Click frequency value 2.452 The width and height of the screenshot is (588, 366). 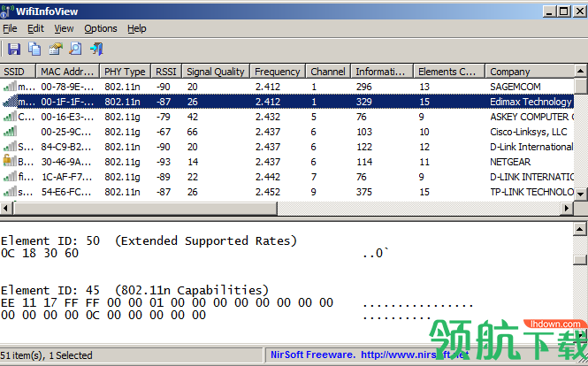(268, 192)
